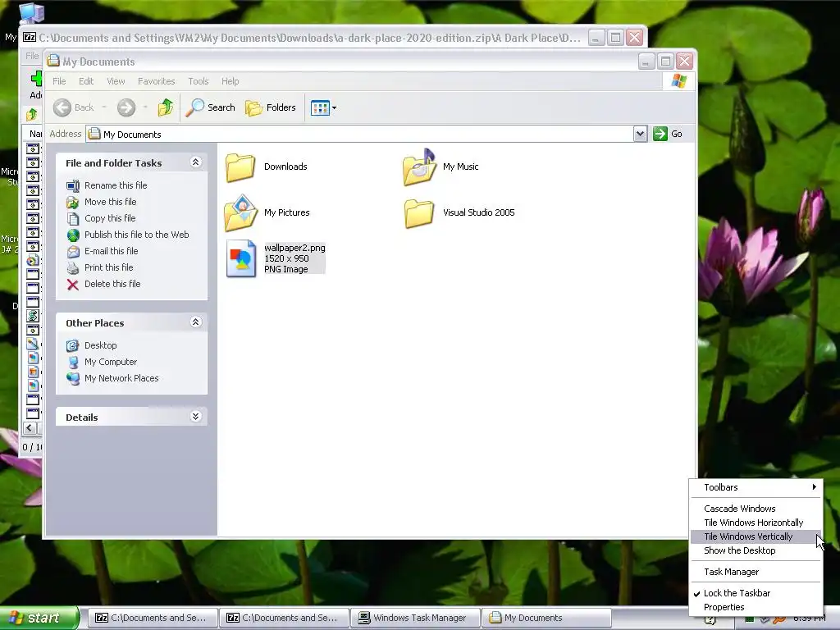The width and height of the screenshot is (840, 630).
Task: Click Rename this file link
Action: [116, 185]
